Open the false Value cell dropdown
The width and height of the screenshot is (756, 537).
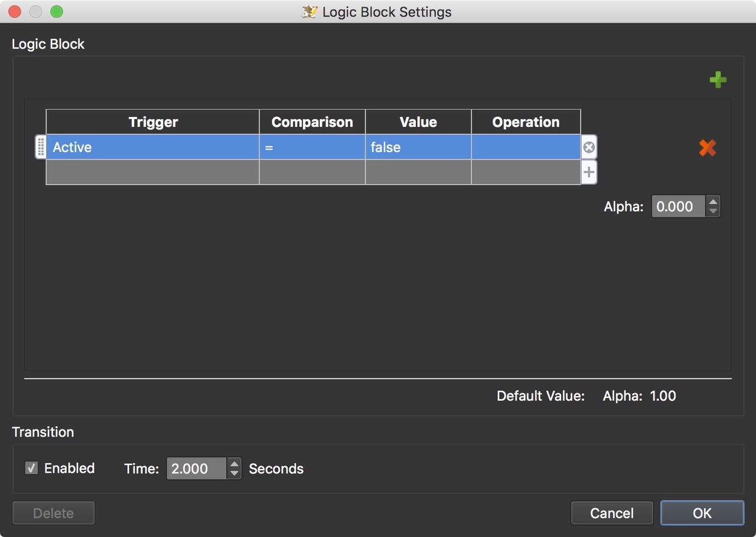418,147
